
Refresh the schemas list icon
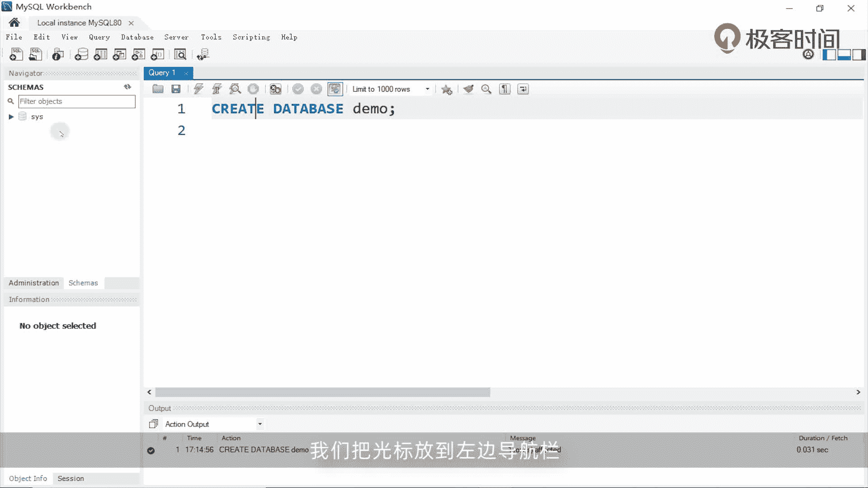[127, 87]
